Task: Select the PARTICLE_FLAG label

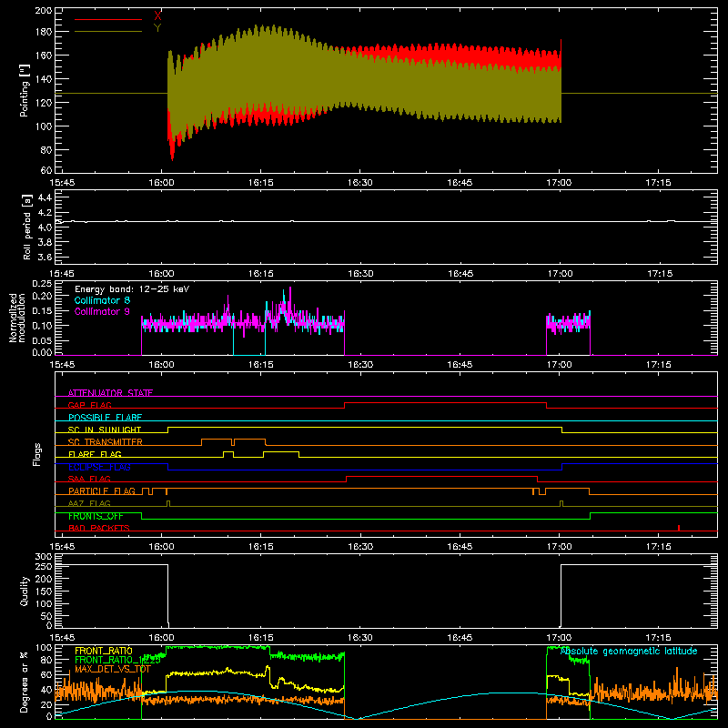Action: 102,491
